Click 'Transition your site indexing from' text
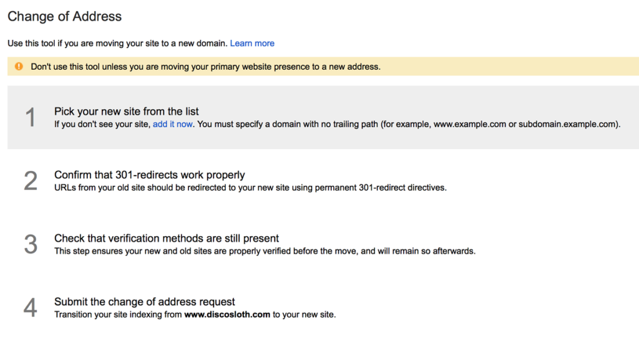639x364 pixels. [118, 315]
